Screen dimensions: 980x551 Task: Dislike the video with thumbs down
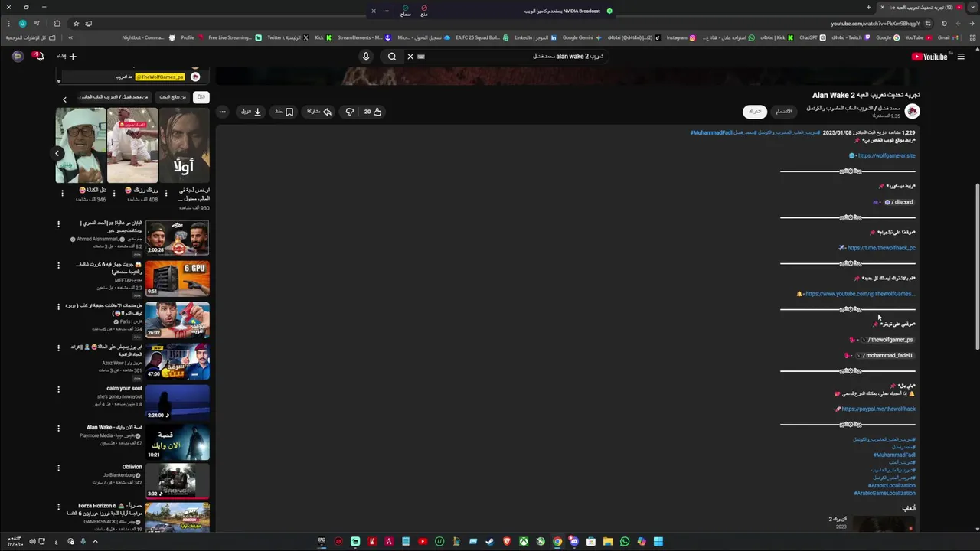(350, 112)
